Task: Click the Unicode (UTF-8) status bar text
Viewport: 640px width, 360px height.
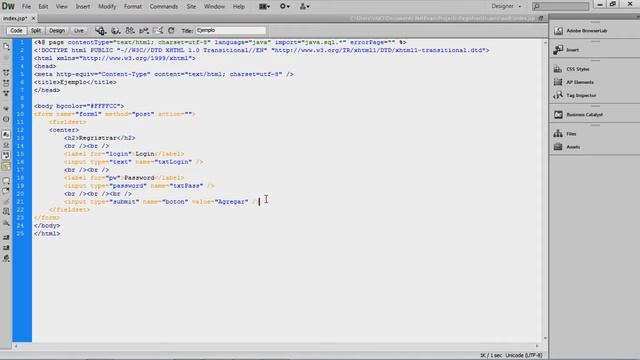Action: [x=524, y=356]
